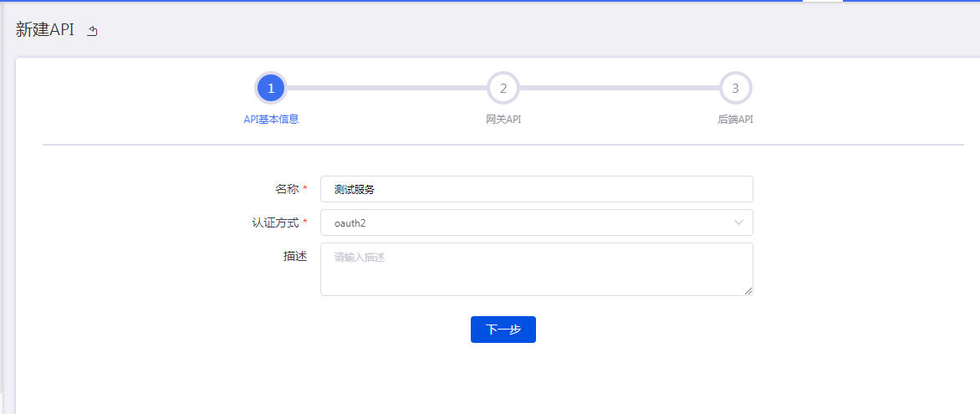The height and width of the screenshot is (414, 980).
Task: Open the 网关API step label
Action: pos(503,120)
